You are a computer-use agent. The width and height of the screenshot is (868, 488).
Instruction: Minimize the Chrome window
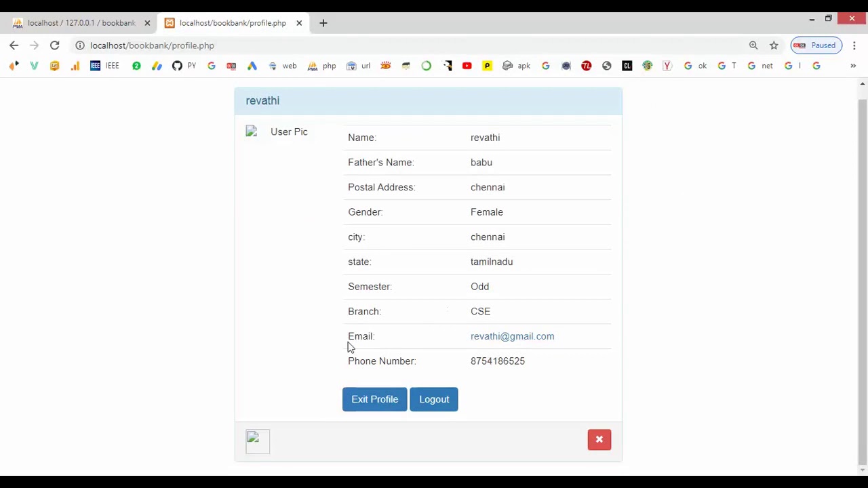pyautogui.click(x=812, y=19)
